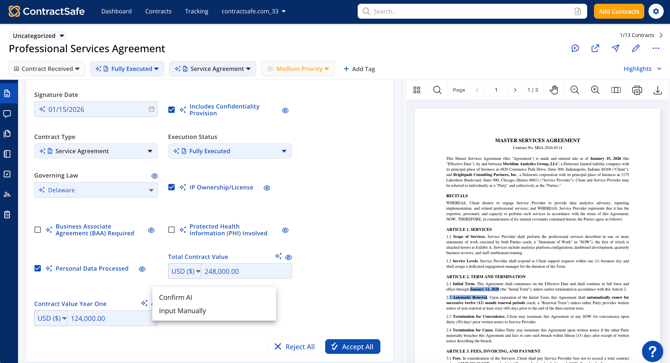The width and height of the screenshot is (670, 363).
Task: Open the Governing Law Delaware dropdown
Action: [96, 190]
